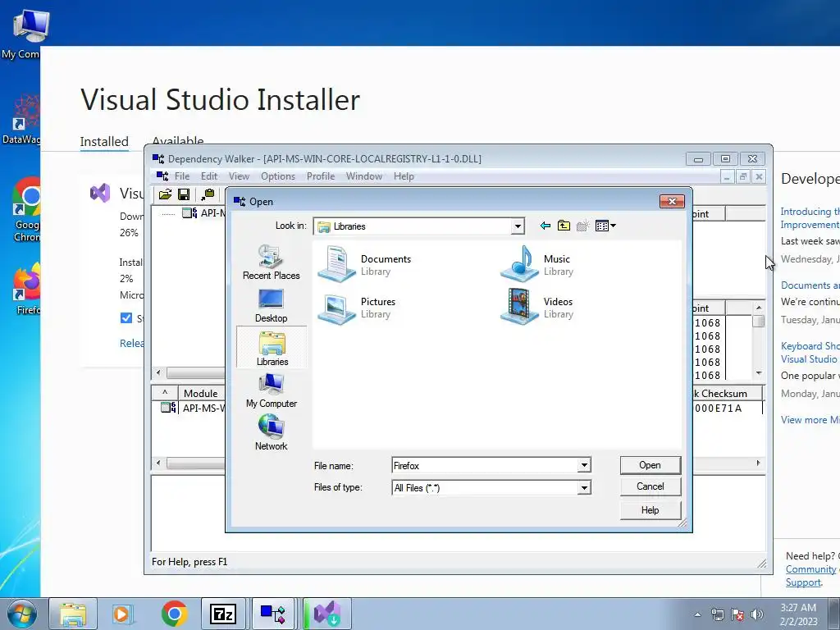Click the Module column header
840x630 pixels.
tap(200, 393)
